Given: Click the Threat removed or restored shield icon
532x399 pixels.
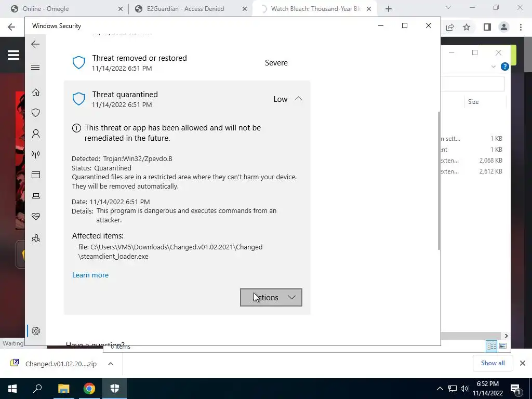Looking at the screenshot, I should tap(79, 63).
